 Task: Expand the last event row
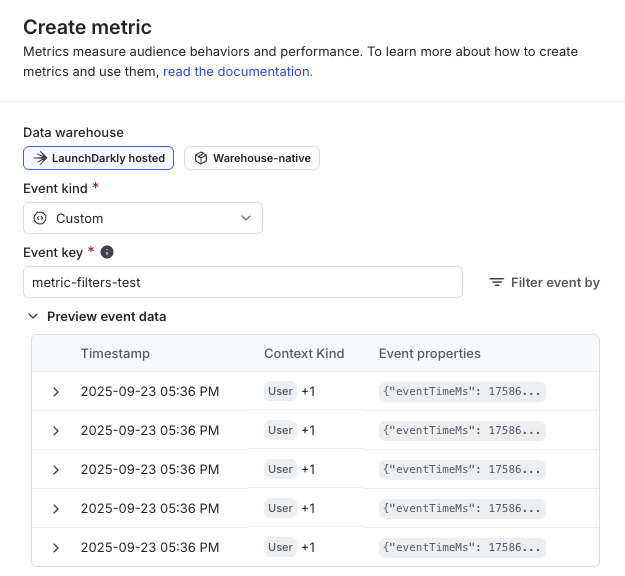[56, 548]
